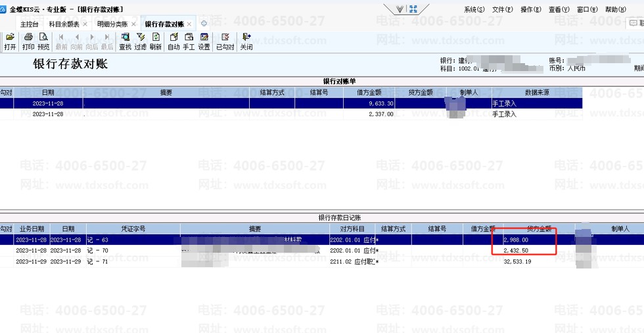644x333 pixels.
Task: Click the 查找 (Find) toolbar icon
Action: coord(125,41)
